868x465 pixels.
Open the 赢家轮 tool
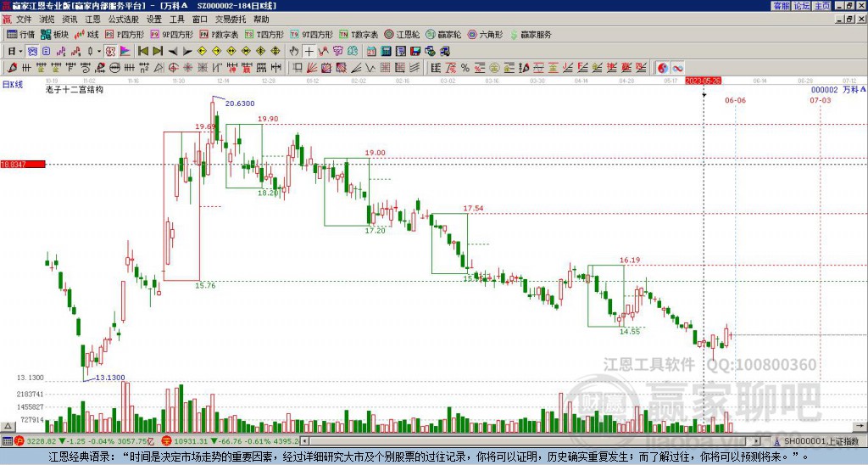(444, 34)
